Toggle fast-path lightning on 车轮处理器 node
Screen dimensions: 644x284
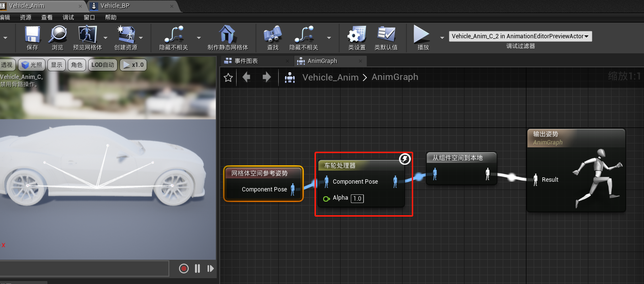tap(404, 159)
